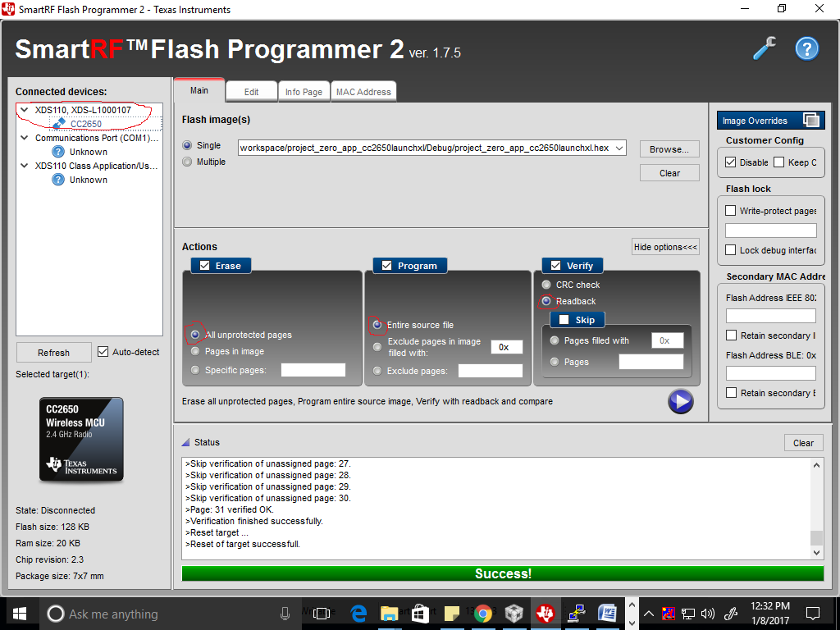Collapse the Communications Port (COM1) tree node
This screenshot has height=630, width=840.
24,138
